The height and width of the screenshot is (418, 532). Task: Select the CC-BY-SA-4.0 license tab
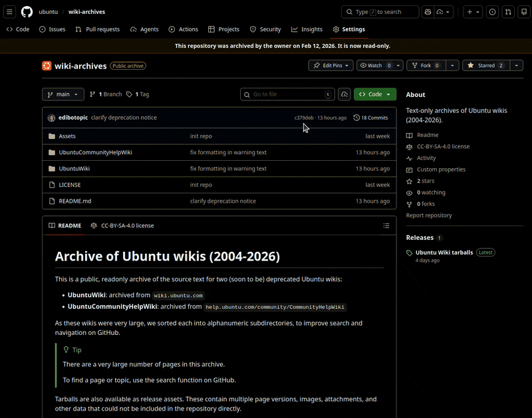[x=122, y=226]
